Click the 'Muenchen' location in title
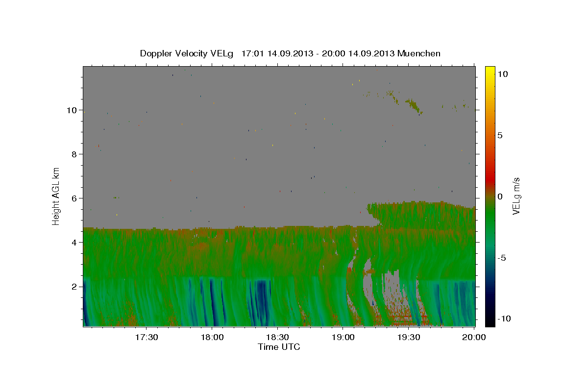The image size is (588, 392). pyautogui.click(x=419, y=53)
